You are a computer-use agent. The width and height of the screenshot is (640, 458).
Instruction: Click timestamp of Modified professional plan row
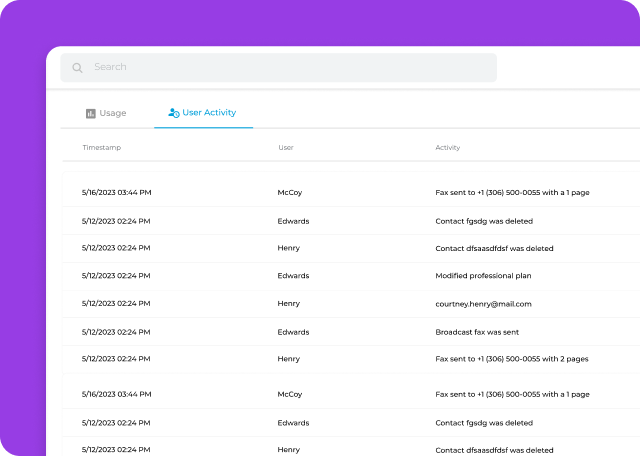pyautogui.click(x=116, y=276)
